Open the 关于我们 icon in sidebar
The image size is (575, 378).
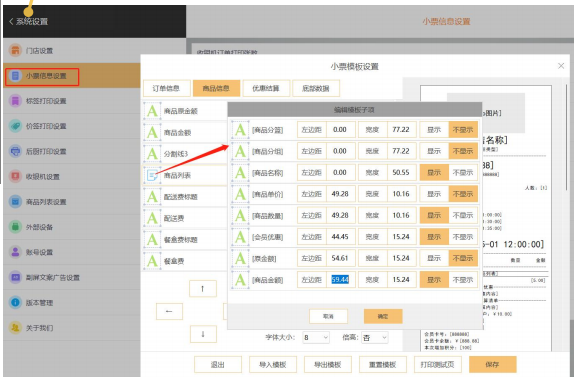pyautogui.click(x=15, y=327)
